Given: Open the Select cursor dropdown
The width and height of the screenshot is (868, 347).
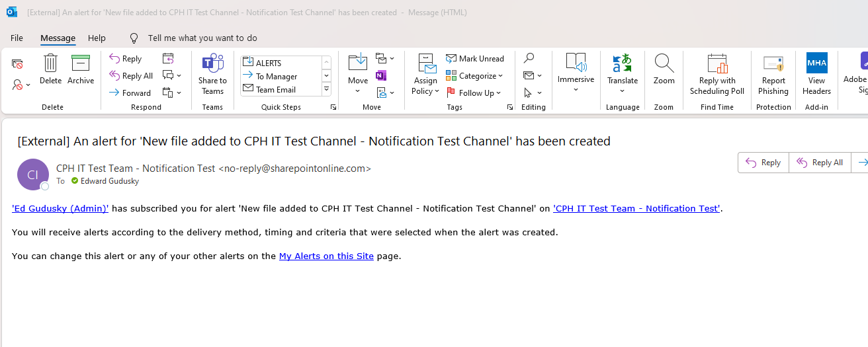Looking at the screenshot, I should (x=533, y=93).
